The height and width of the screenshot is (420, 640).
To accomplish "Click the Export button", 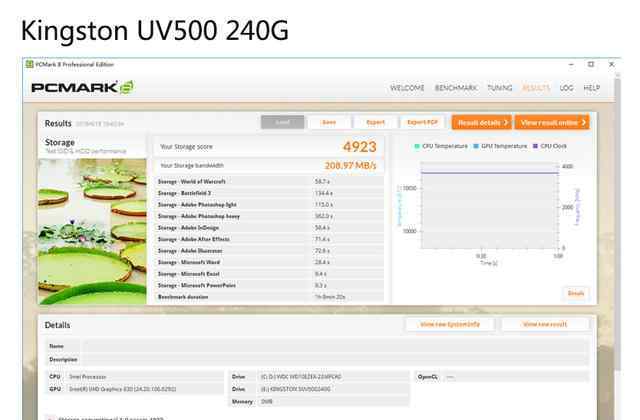I will click(x=376, y=122).
